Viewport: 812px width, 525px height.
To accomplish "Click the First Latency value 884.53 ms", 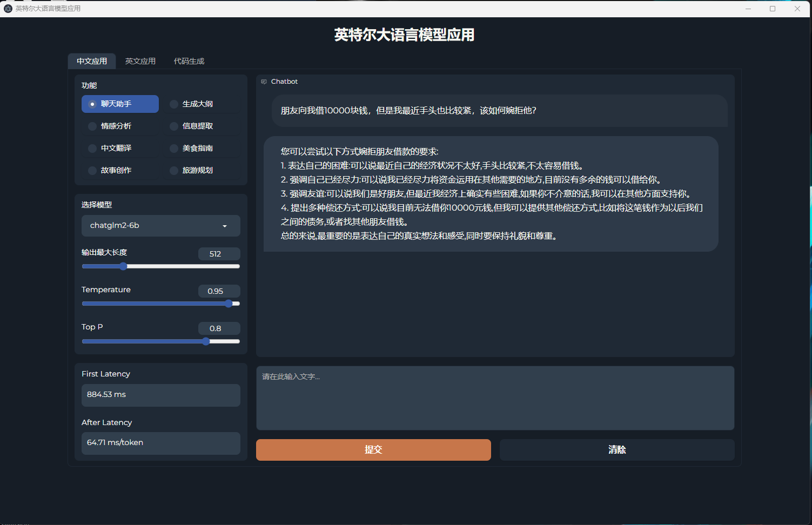I will click(161, 395).
